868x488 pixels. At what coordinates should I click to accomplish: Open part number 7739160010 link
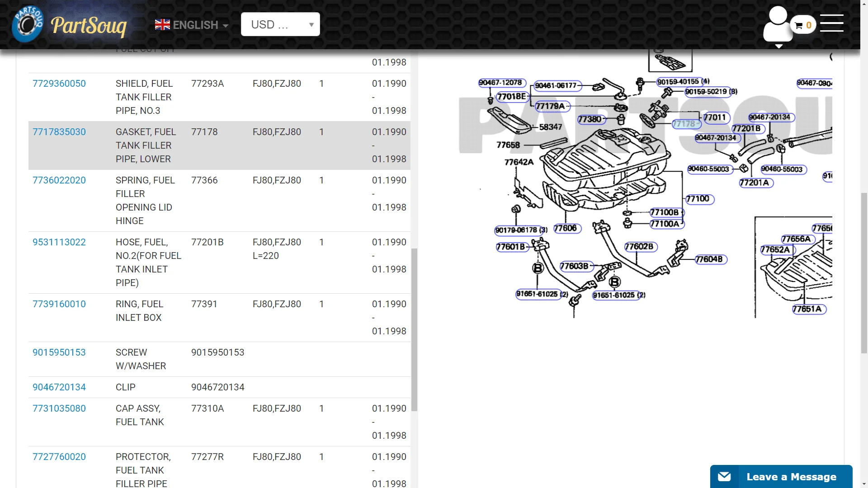59,304
